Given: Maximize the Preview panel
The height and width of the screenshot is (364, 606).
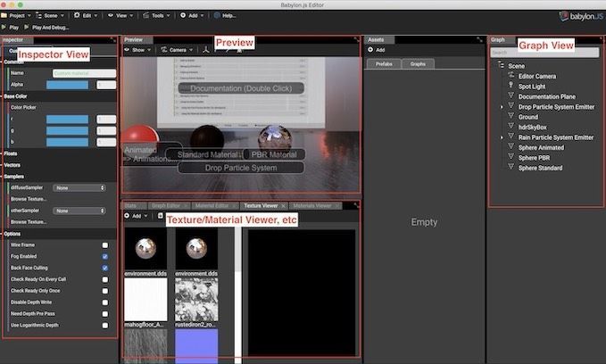Looking at the screenshot, I should point(356,40).
